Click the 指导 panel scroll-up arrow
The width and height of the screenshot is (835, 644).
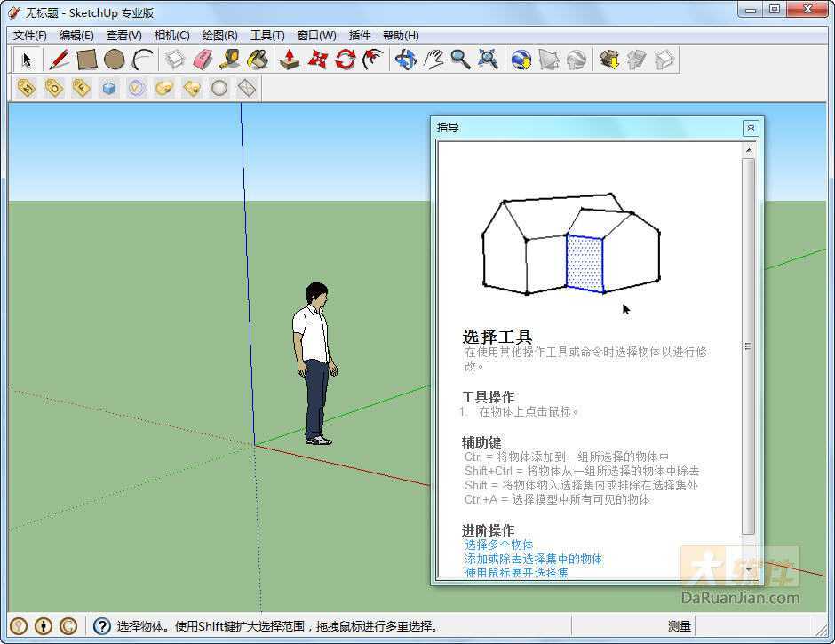coord(749,151)
